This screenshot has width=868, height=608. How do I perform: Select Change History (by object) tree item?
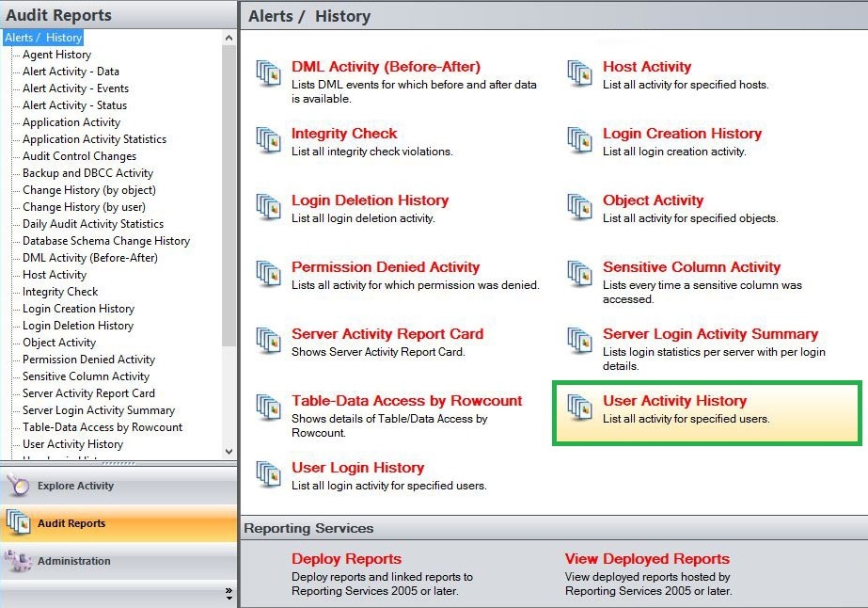89,190
